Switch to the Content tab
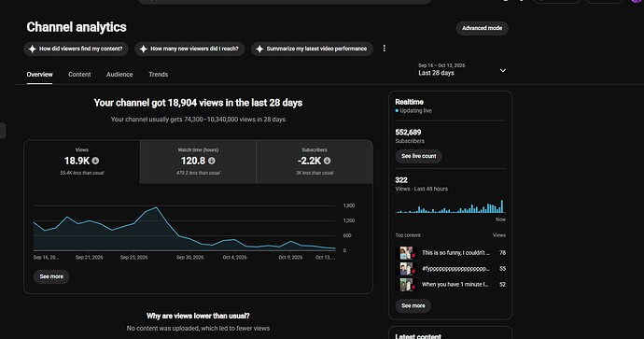Screen dimensions: 644x339 point(79,75)
